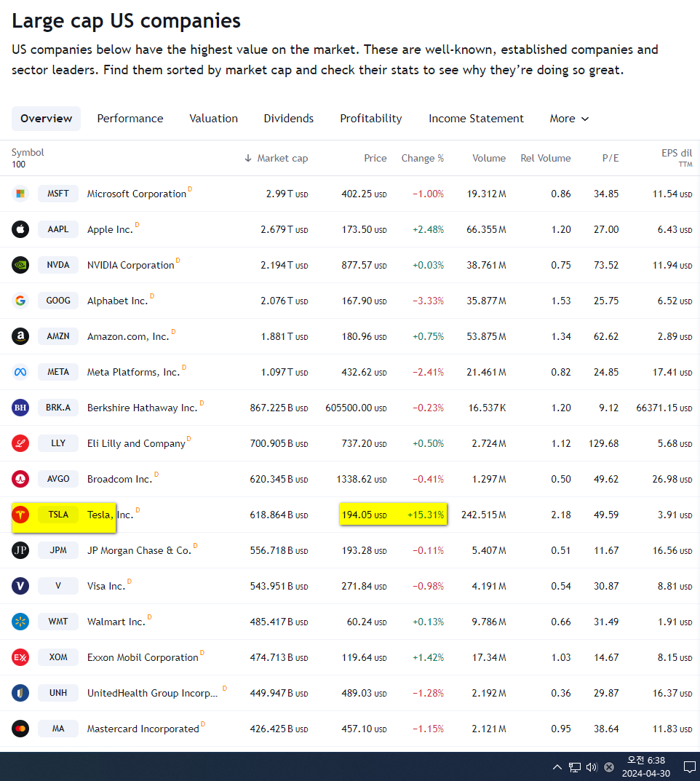Click the Tesla logo icon
The image size is (700, 781).
coord(20,515)
